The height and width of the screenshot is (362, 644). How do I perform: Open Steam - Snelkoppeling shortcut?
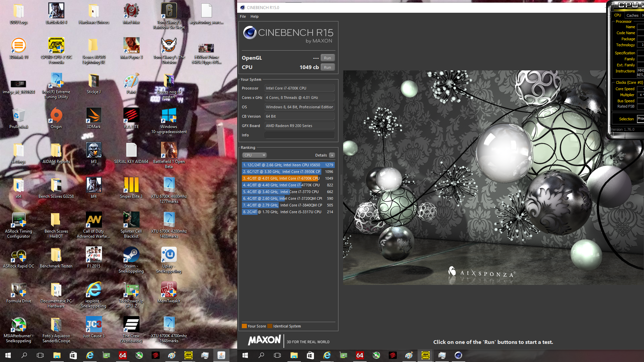[131, 259]
